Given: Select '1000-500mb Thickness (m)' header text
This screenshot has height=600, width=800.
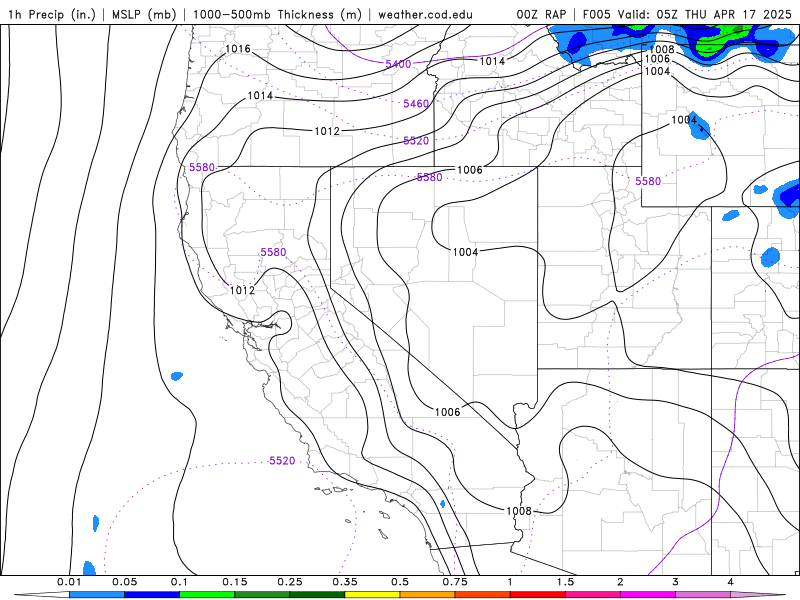Looking at the screenshot, I should point(277,14).
